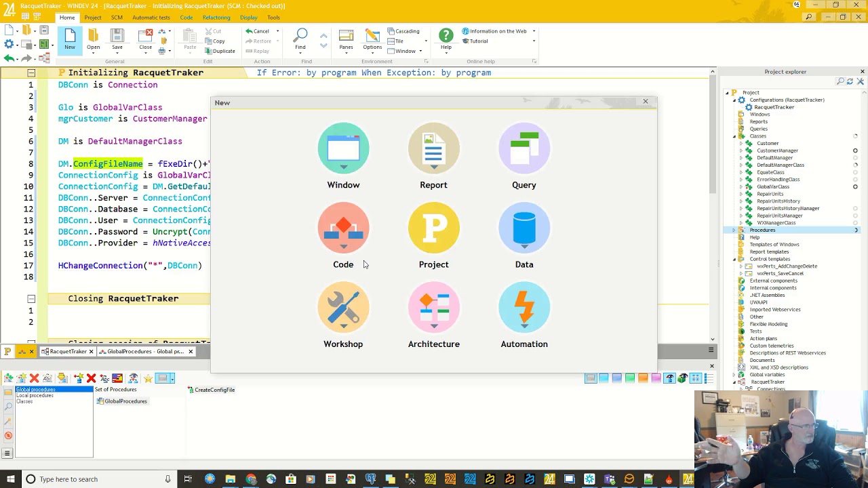This screenshot has height=488, width=868.
Task: Click the Tutorial link in Online help
Action: click(475, 41)
